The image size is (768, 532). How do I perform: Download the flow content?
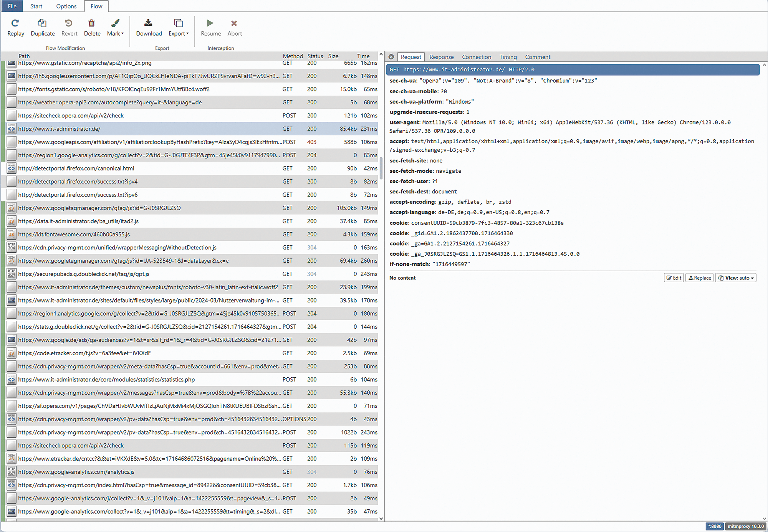coord(149,28)
